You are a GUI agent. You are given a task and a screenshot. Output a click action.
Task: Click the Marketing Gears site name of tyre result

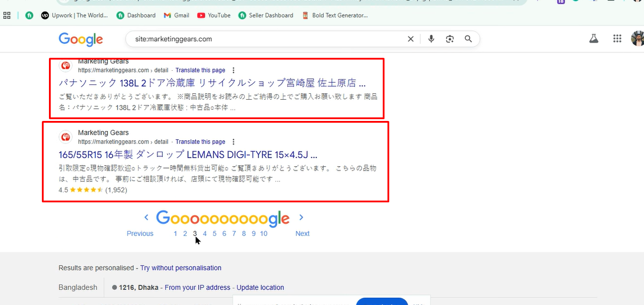(103, 133)
